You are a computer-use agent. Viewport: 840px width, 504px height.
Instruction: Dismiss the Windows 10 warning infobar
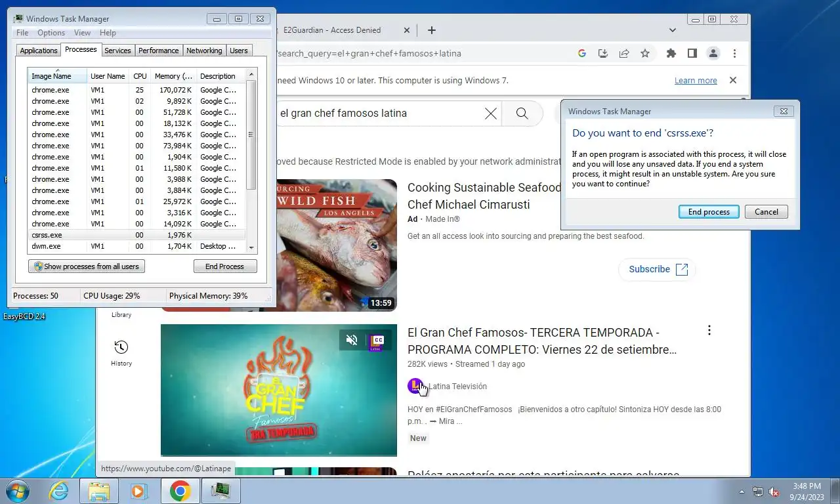tap(733, 80)
